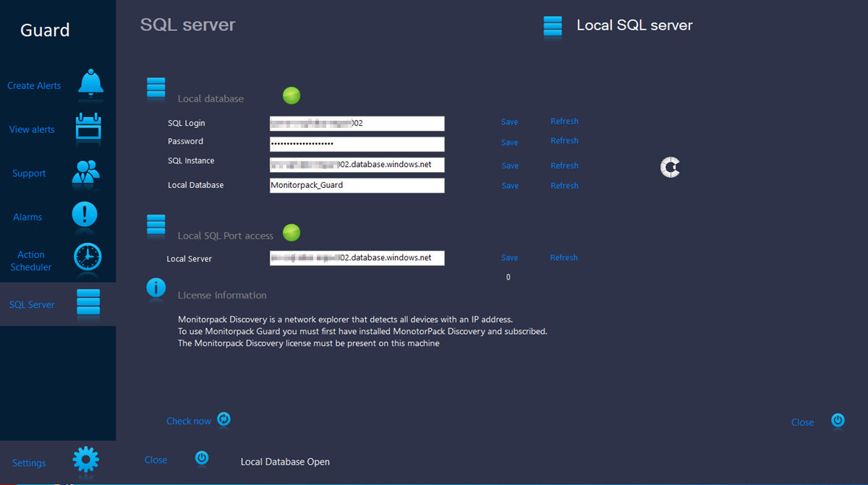Click the green status indicator beside Local SQL Port access
Image resolution: width=868 pixels, height=485 pixels.
pyautogui.click(x=291, y=233)
